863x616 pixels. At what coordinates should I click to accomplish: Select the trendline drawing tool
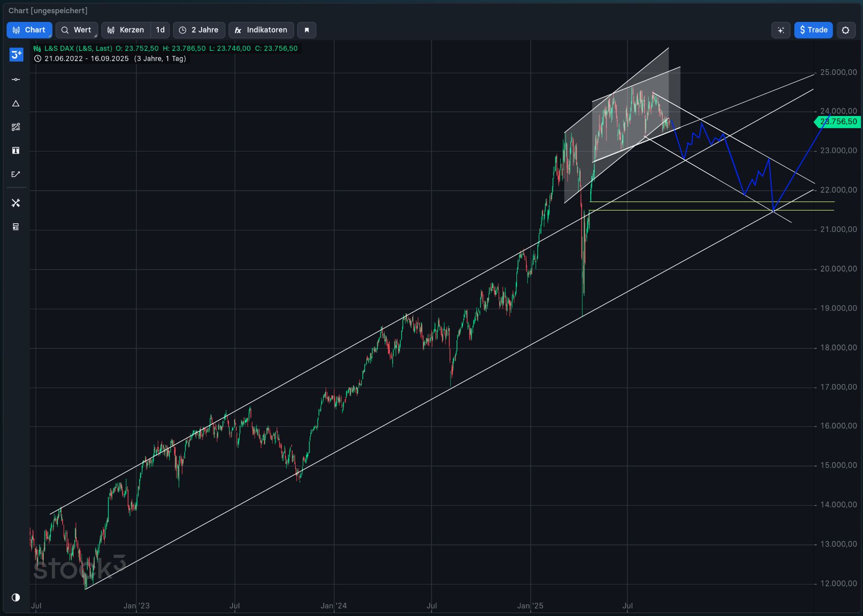[15, 79]
